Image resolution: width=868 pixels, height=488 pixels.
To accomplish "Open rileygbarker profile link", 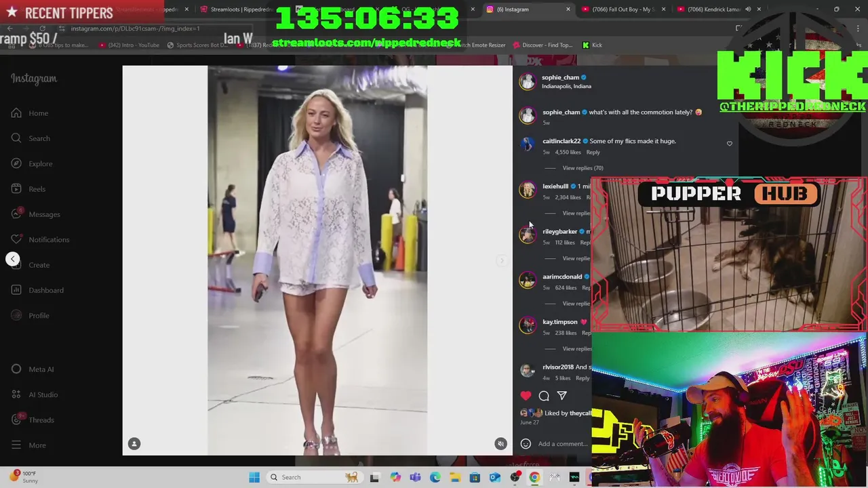I will tap(559, 232).
